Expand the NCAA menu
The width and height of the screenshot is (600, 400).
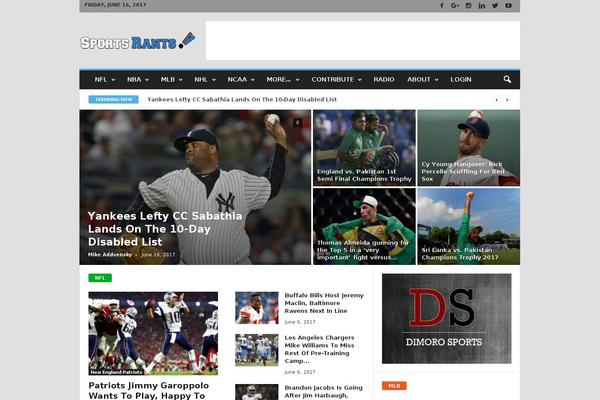click(241, 80)
